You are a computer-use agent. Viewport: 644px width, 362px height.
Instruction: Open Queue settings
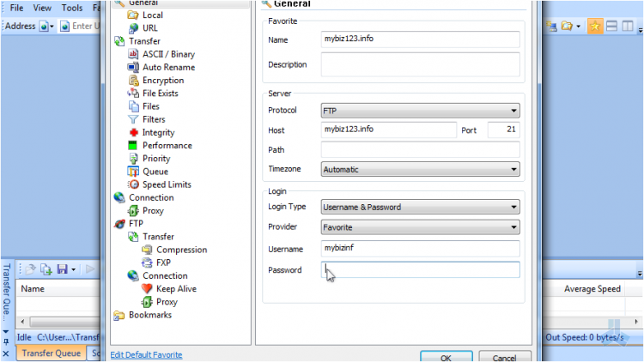point(155,172)
